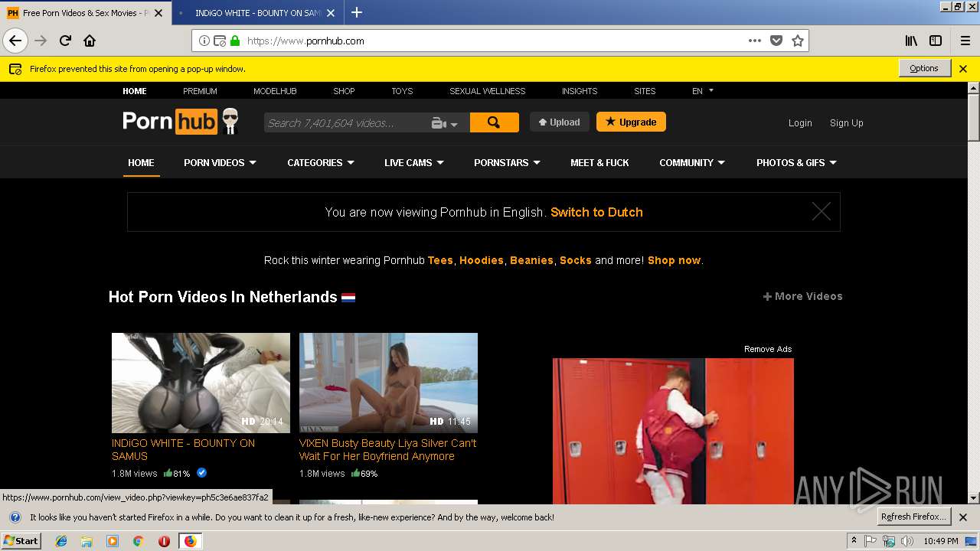Screen dimensions: 980x551
Task: Open SHOP in the top menu
Action: pos(344,90)
